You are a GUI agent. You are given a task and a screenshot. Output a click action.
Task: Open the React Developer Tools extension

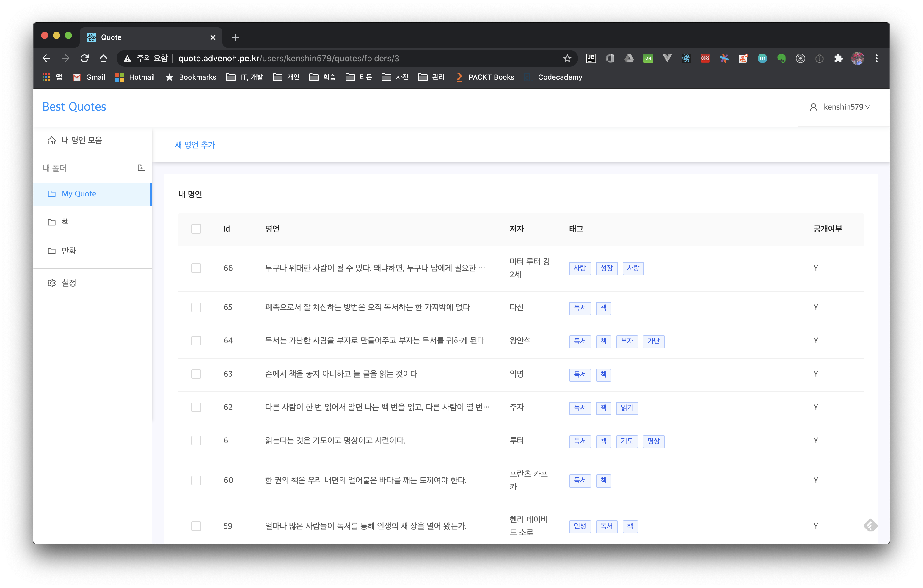686,58
